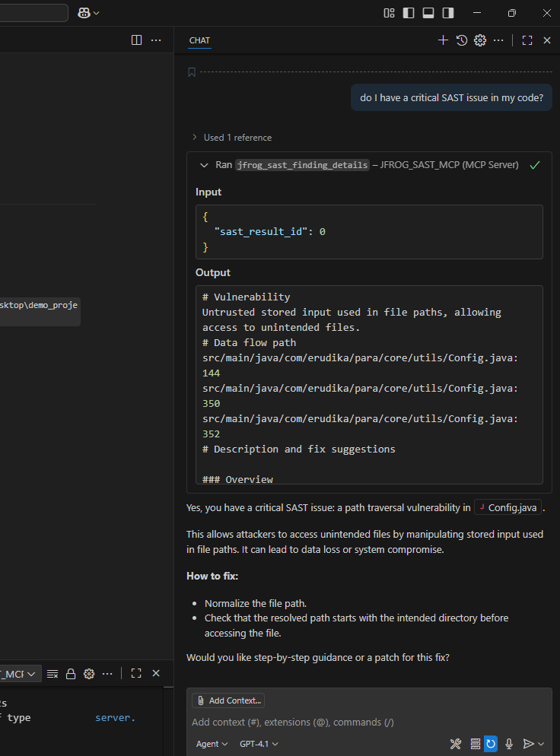Split the editor to the right
Image resolution: width=560 pixels, height=756 pixels.
click(x=136, y=40)
